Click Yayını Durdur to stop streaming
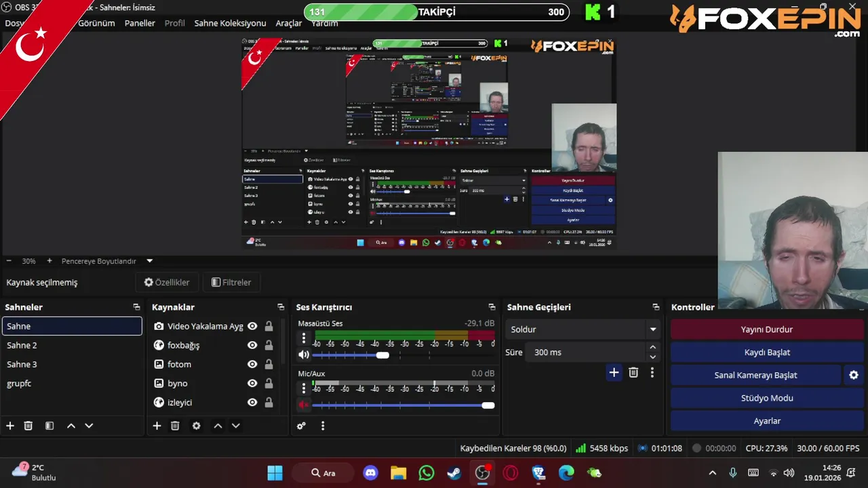 click(x=767, y=329)
